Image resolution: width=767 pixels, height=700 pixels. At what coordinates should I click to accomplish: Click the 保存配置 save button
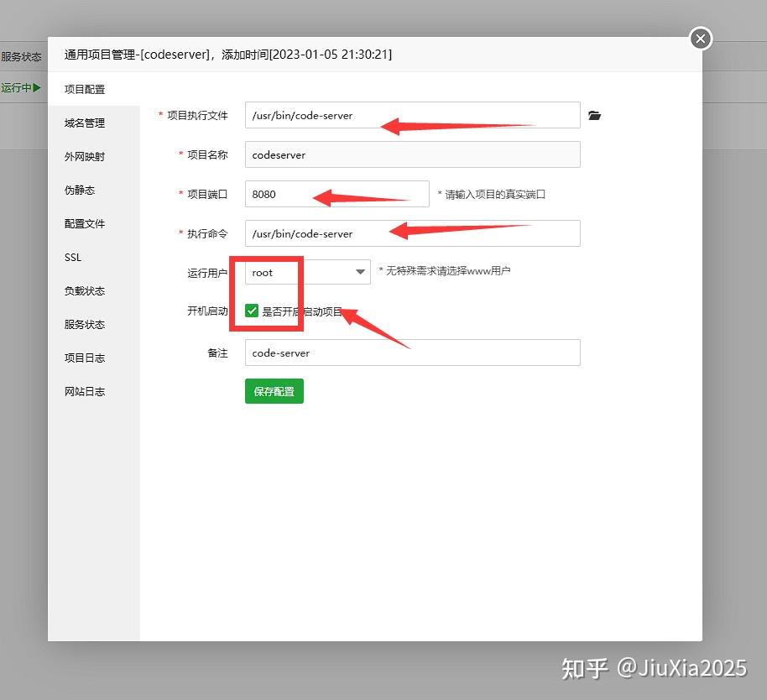click(274, 391)
